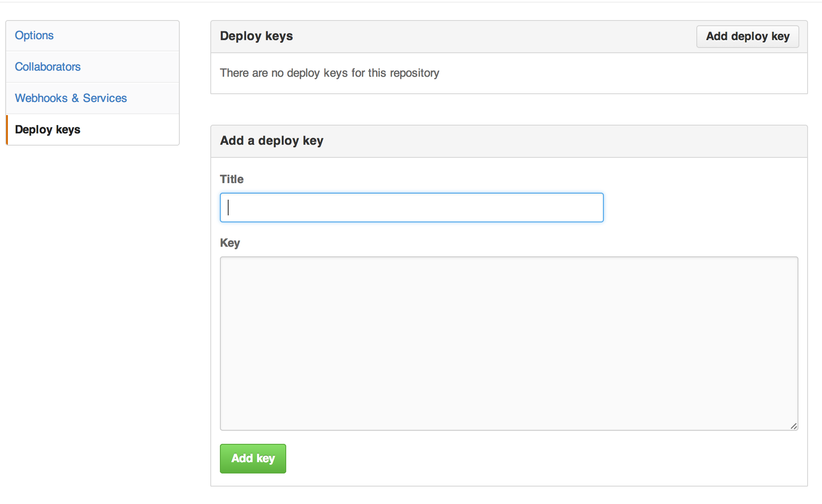Click inside the Key text area
Screen dimensions: 822x504
pos(509,343)
